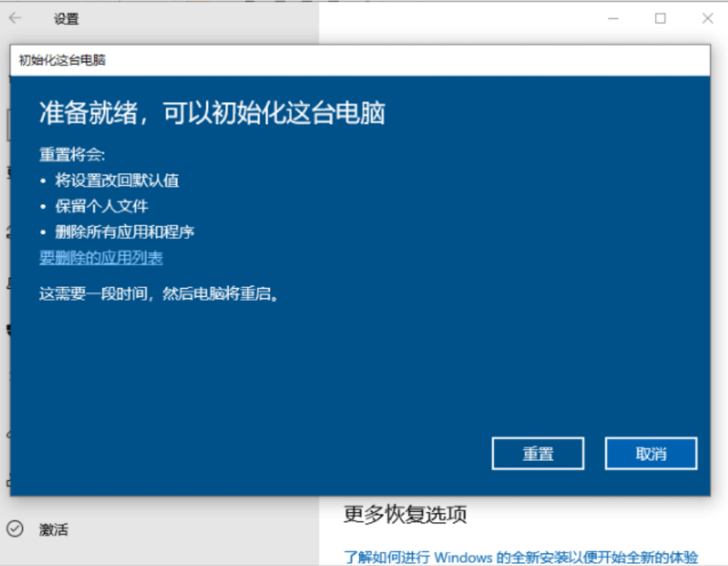
Task: Close the 设置 window
Action: click(708, 19)
